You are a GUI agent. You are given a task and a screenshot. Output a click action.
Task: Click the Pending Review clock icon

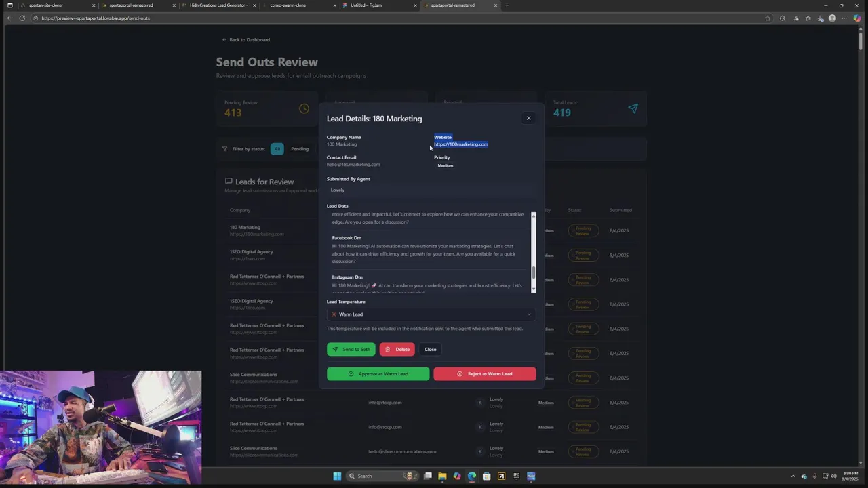tap(304, 108)
